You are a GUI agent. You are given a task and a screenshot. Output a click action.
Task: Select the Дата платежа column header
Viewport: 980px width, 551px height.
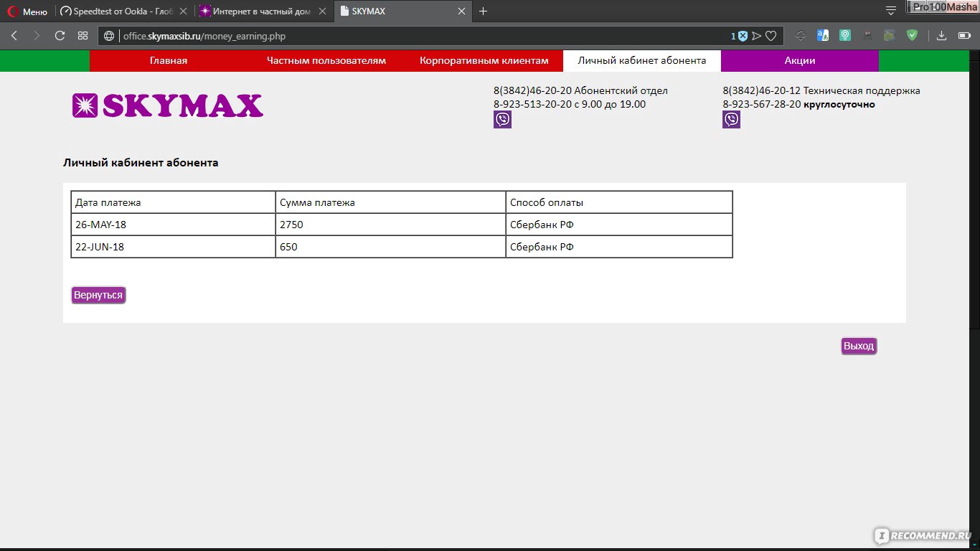[173, 202]
